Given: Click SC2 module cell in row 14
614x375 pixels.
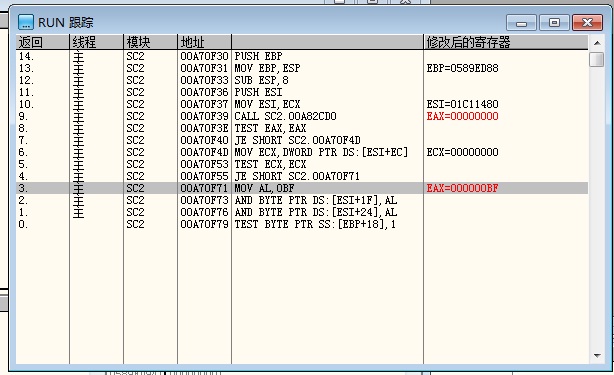Looking at the screenshot, I should point(135,56).
